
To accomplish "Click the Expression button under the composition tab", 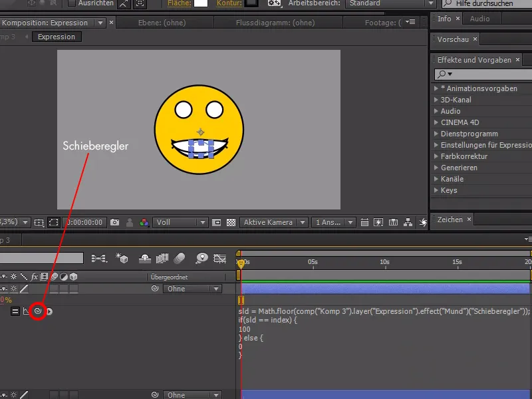I will click(x=57, y=37).
